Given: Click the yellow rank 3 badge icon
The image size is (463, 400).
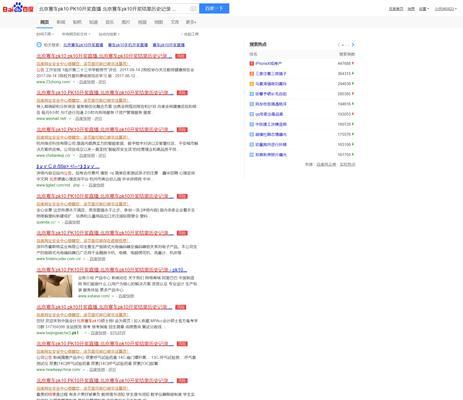Looking at the screenshot, I should [x=252, y=84].
